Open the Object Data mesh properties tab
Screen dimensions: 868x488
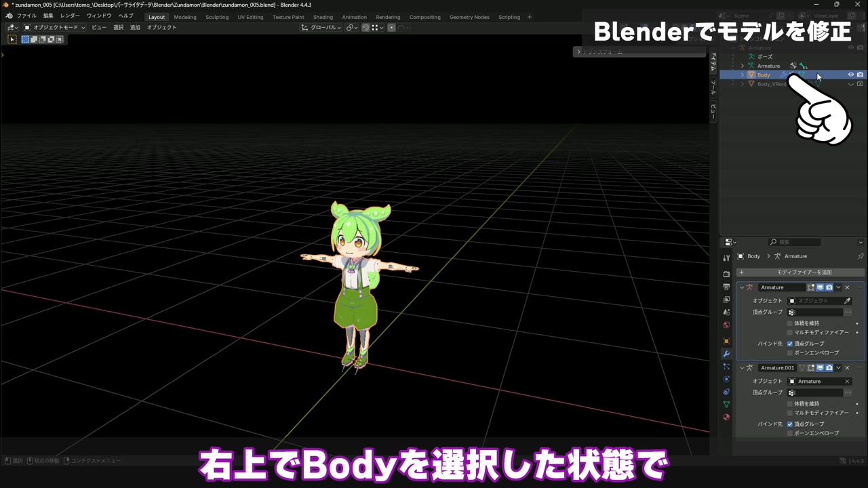coord(726,405)
